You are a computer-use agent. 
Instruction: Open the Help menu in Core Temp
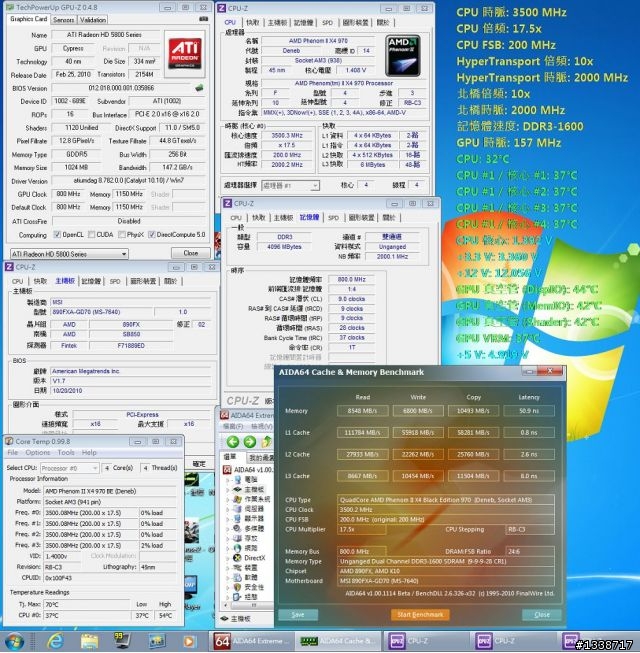click(89, 452)
